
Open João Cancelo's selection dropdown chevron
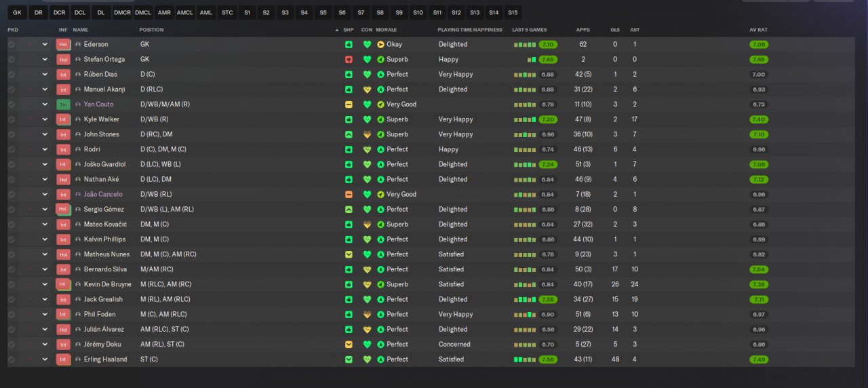pyautogui.click(x=45, y=195)
